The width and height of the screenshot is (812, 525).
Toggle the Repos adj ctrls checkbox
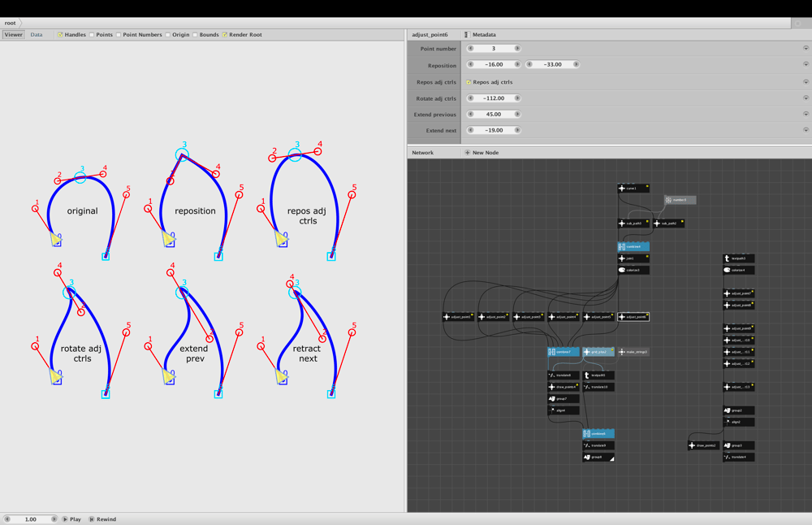469,82
